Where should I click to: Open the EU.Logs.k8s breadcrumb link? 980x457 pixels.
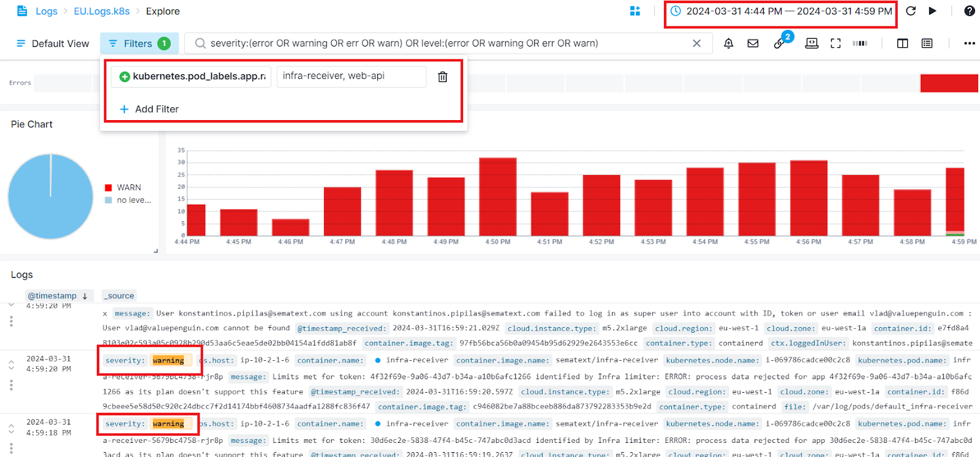[102, 11]
